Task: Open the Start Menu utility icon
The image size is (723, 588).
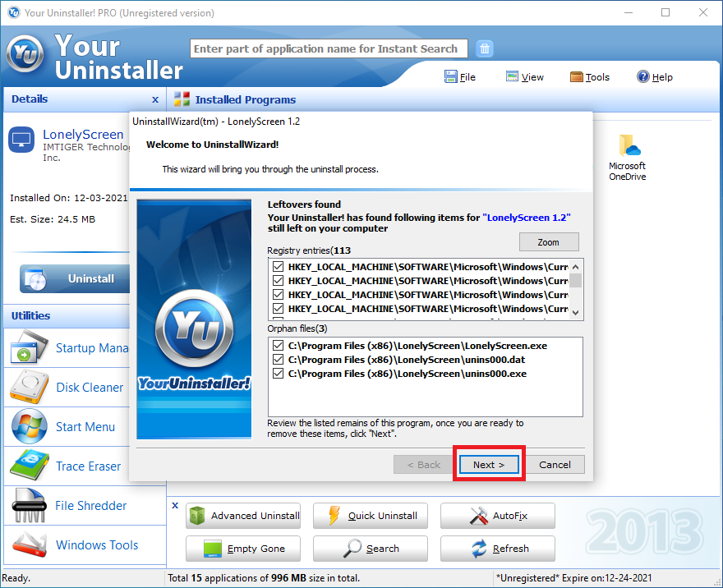Action: [x=30, y=427]
